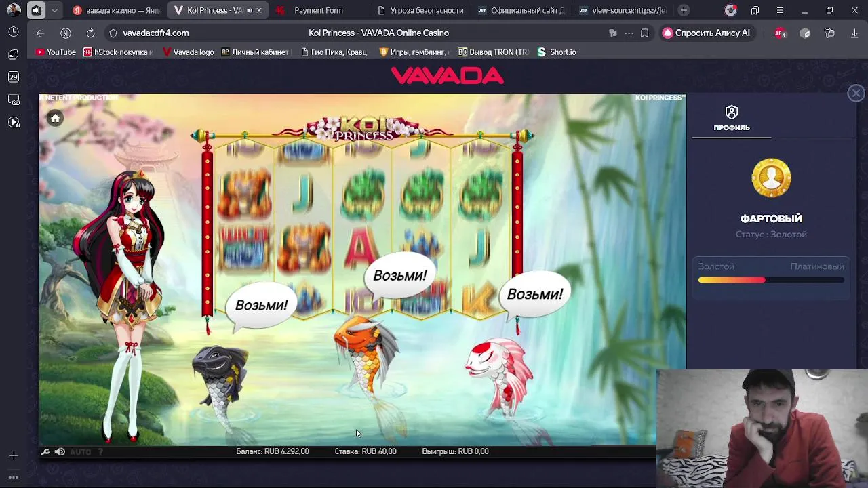The width and height of the screenshot is (868, 488).
Task: Open the Short.io bookmark
Action: pyautogui.click(x=557, y=52)
